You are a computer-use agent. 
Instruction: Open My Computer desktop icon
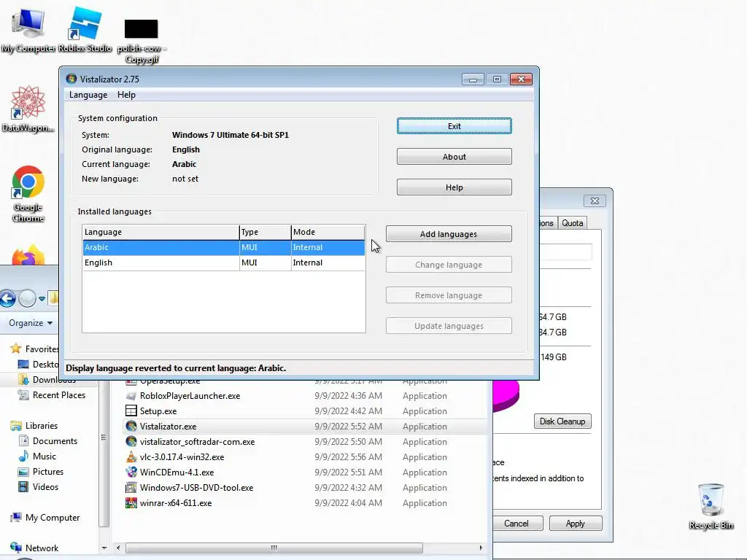[x=28, y=29]
